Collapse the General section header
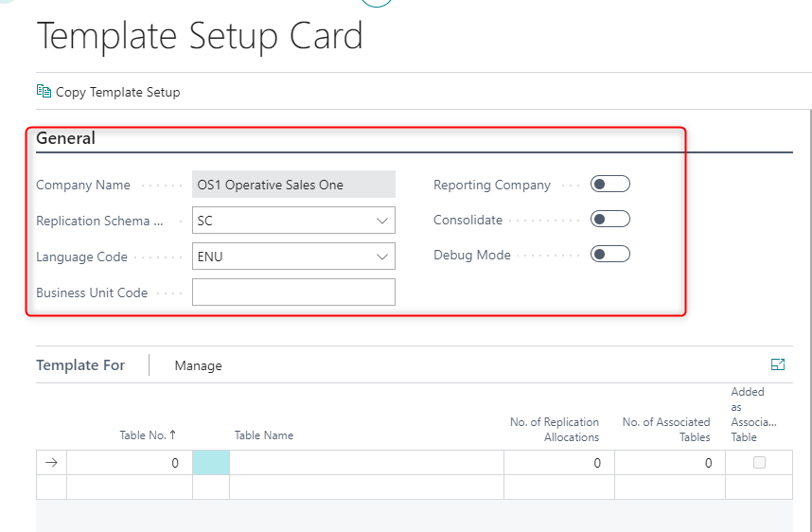812x532 pixels. point(65,138)
